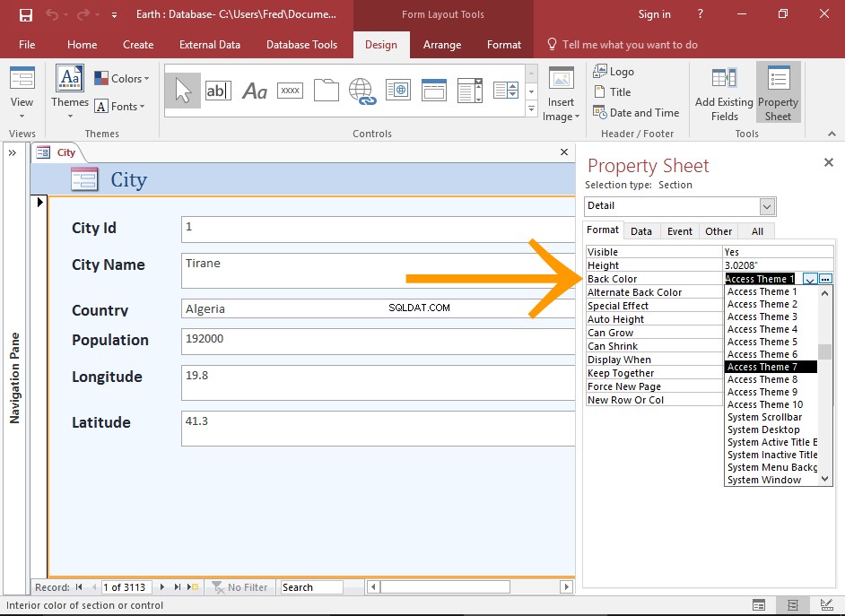The height and width of the screenshot is (616, 845).
Task: Click the record Search box
Action: 311,587
